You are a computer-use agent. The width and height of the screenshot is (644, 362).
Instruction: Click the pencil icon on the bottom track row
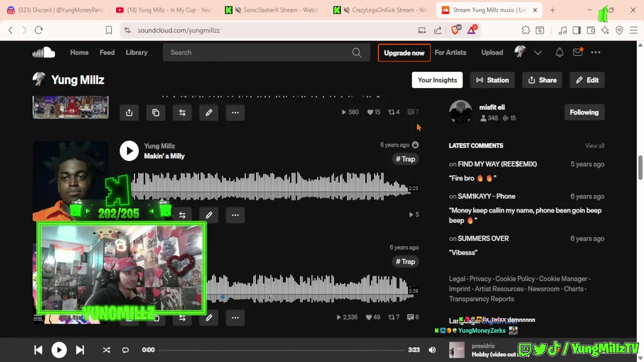(x=209, y=318)
